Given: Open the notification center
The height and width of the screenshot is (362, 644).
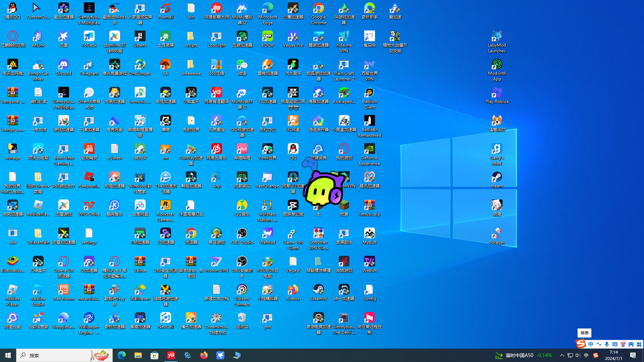Looking at the screenshot, I should click(633, 355).
